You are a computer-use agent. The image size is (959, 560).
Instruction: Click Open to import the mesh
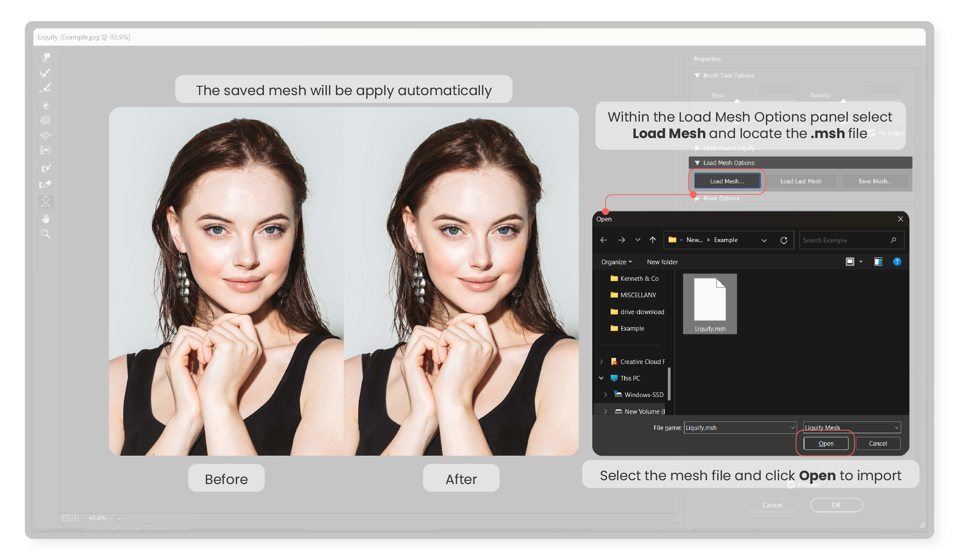pyautogui.click(x=826, y=443)
